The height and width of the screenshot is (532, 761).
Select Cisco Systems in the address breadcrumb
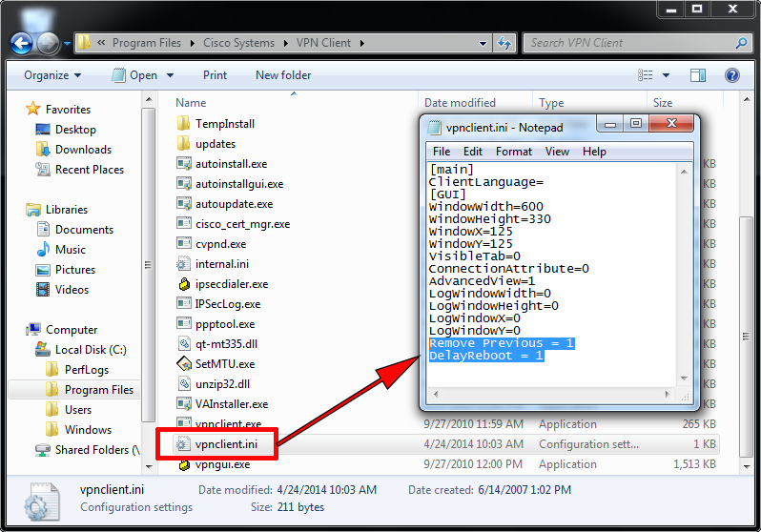point(238,43)
